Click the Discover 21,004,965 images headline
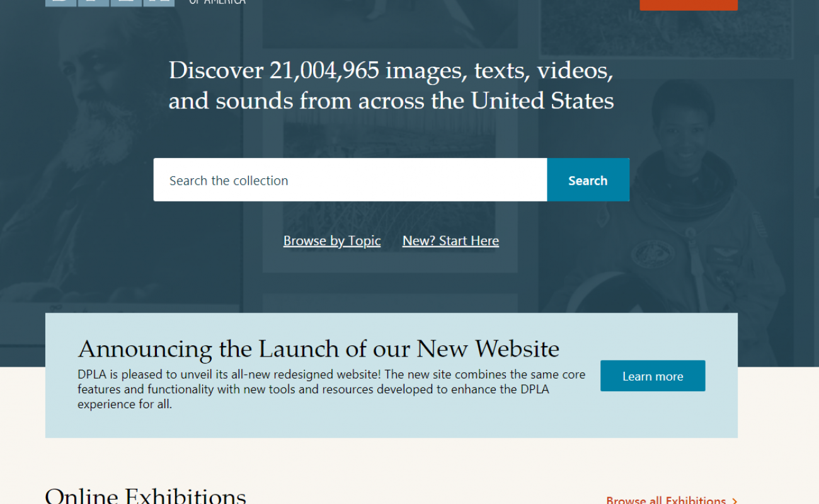 [391, 85]
